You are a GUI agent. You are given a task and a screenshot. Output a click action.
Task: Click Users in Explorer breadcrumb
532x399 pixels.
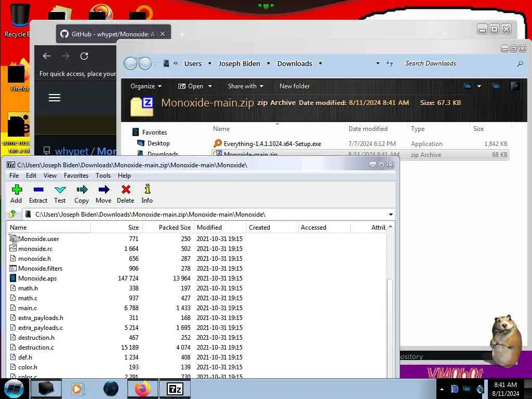(x=193, y=63)
